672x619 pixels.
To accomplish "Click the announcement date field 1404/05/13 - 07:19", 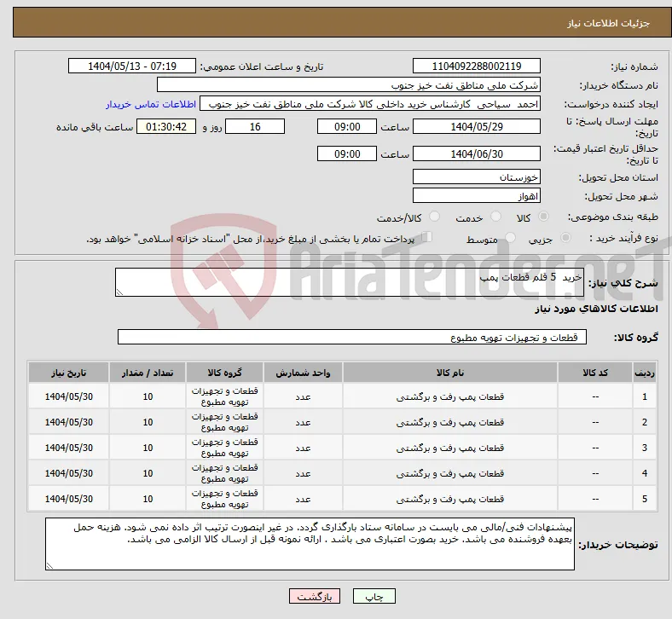I will point(132,66).
